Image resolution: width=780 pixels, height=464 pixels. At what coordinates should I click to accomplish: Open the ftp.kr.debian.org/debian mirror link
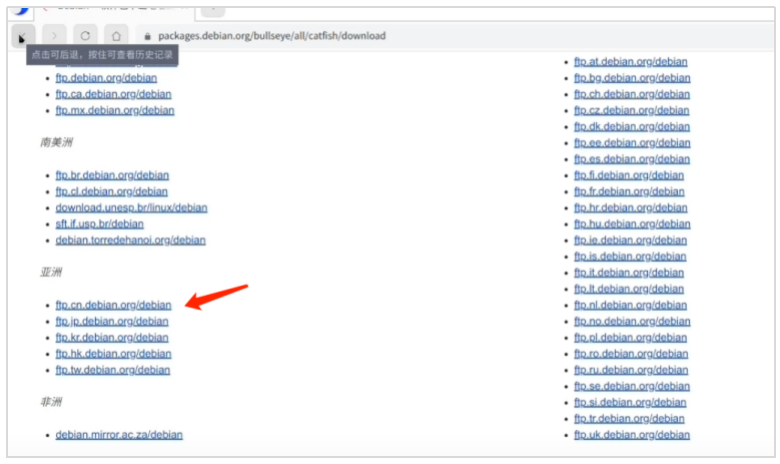coord(112,338)
